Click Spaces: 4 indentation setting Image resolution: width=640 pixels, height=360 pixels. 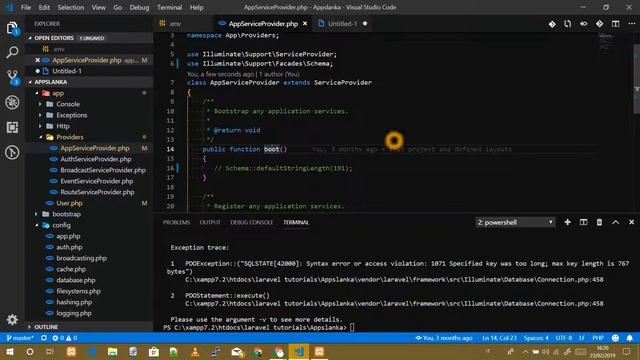(536, 338)
